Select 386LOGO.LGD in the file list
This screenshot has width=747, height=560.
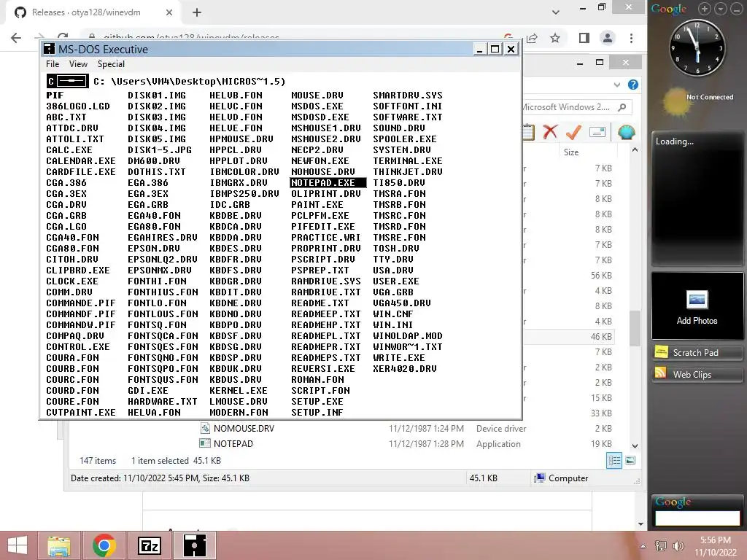[x=77, y=106]
